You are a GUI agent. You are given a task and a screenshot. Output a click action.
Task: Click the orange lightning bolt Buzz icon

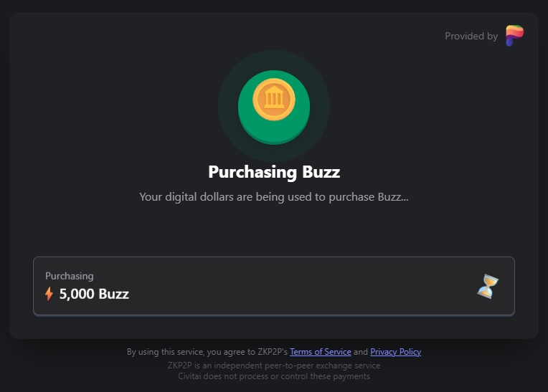click(x=49, y=294)
